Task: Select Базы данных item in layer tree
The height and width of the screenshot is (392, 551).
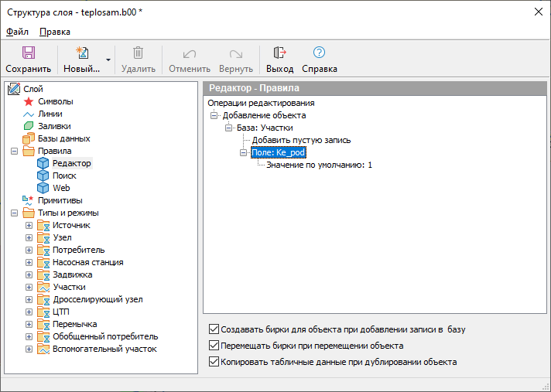Action: pyautogui.click(x=63, y=138)
